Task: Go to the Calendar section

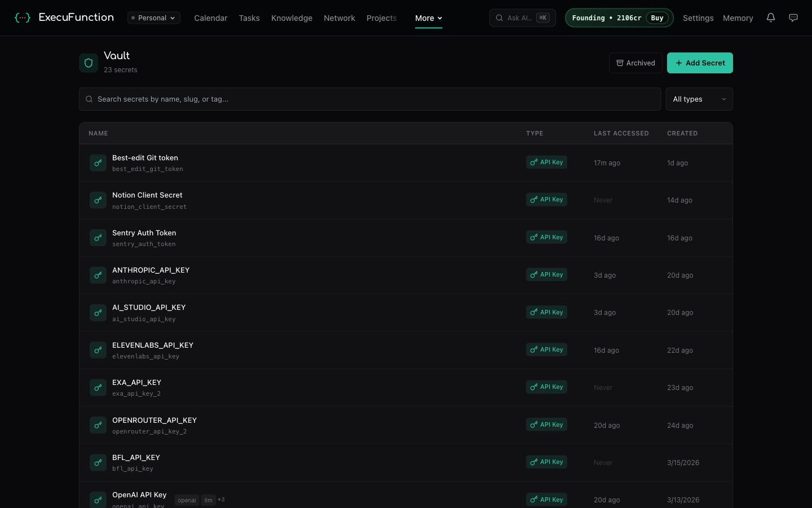Action: 210,18
